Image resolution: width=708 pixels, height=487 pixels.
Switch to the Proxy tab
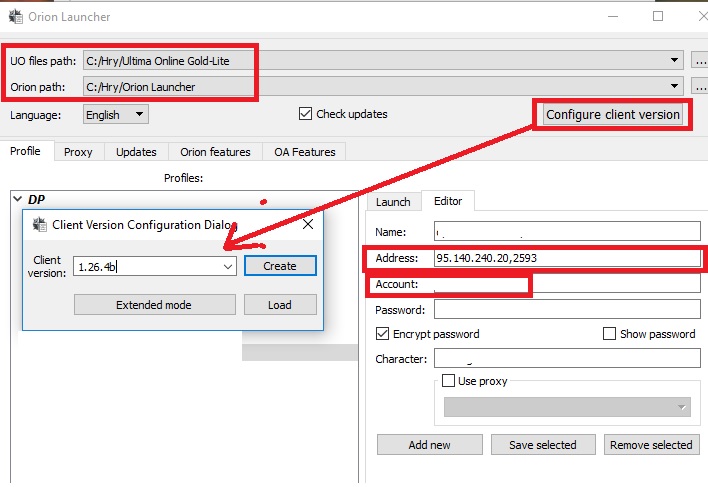(78, 152)
